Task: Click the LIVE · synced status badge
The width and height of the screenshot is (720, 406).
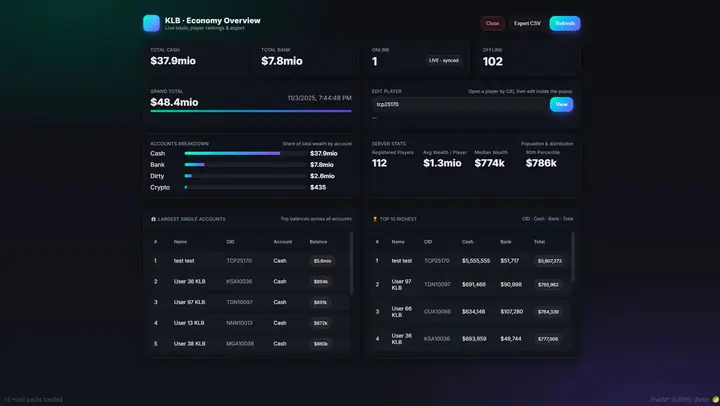Action: click(x=444, y=60)
